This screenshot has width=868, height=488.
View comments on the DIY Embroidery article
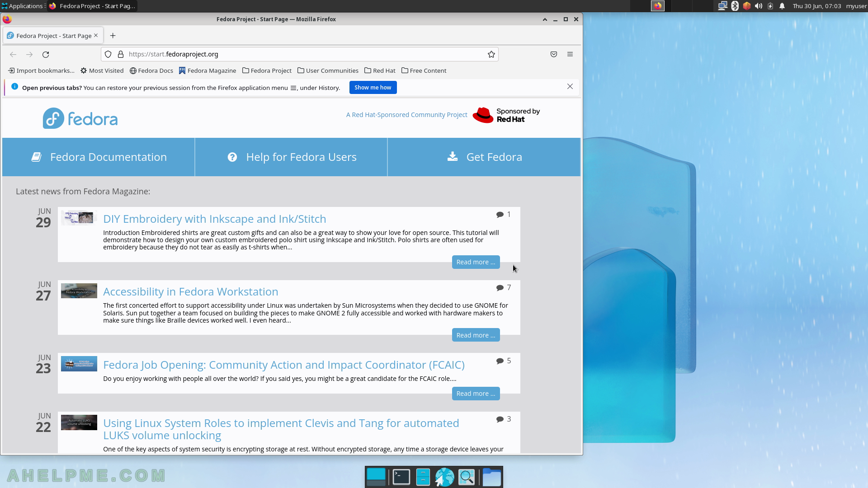(503, 215)
